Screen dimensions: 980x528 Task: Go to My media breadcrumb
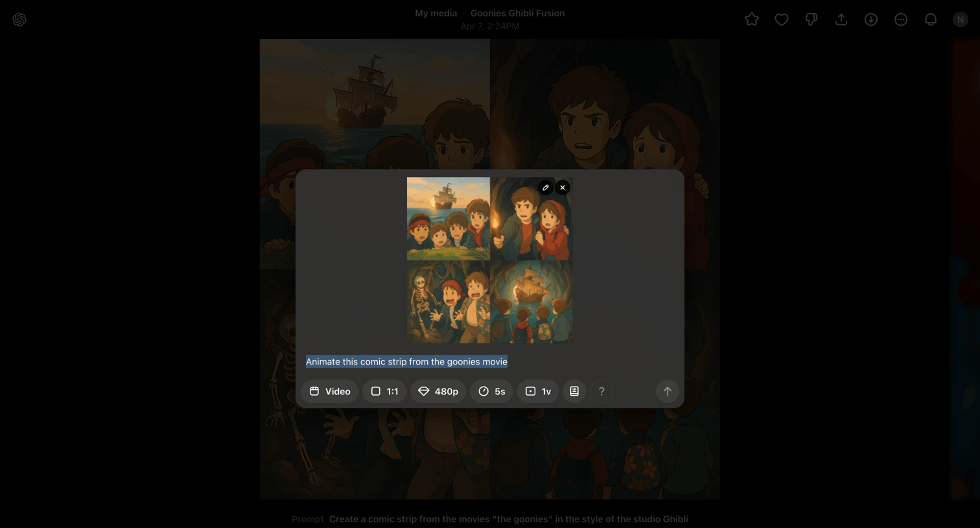(436, 13)
